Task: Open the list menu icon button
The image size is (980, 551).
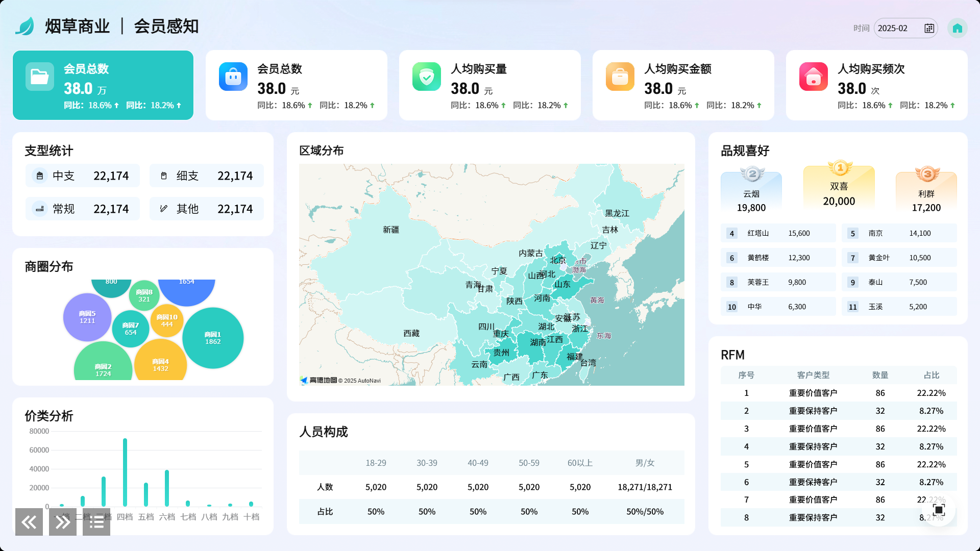Action: (x=96, y=522)
